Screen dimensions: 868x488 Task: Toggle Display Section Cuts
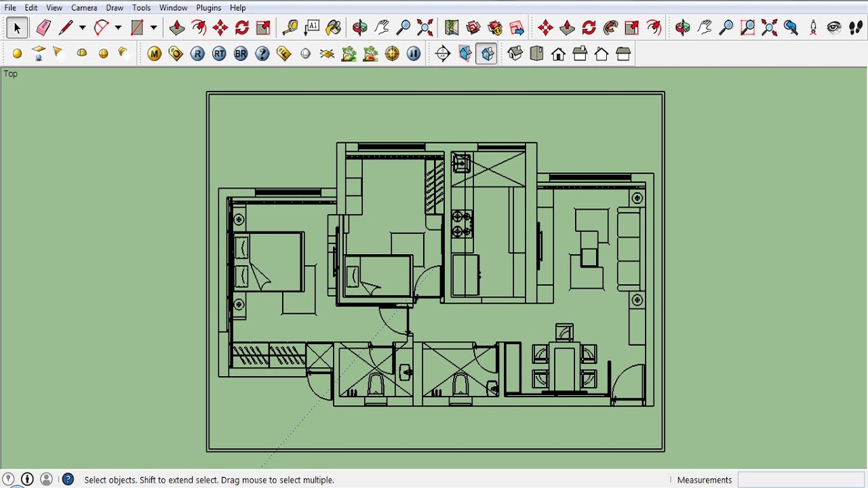[487, 54]
